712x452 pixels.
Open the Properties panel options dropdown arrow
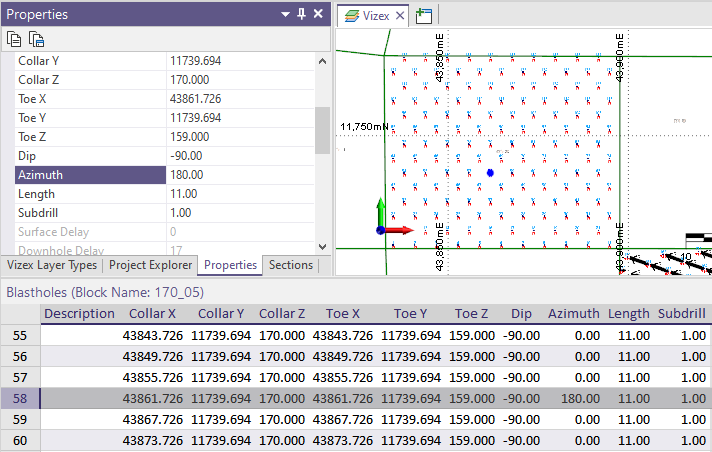coord(285,14)
